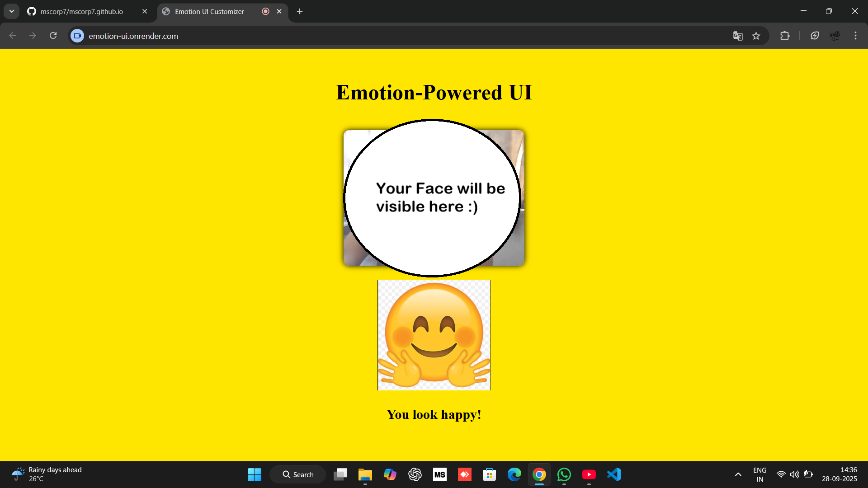Viewport: 868px width, 488px height.
Task: Open the tab search dropdown chevron
Action: [11, 11]
